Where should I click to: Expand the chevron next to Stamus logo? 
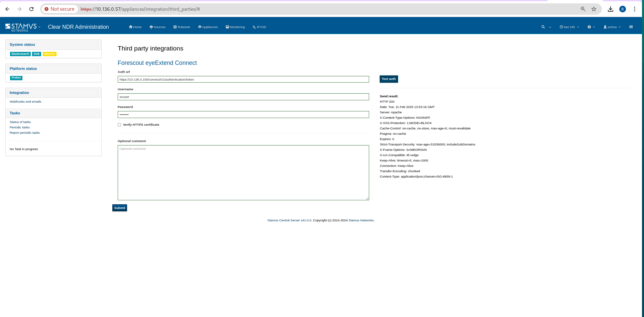coord(39,27)
